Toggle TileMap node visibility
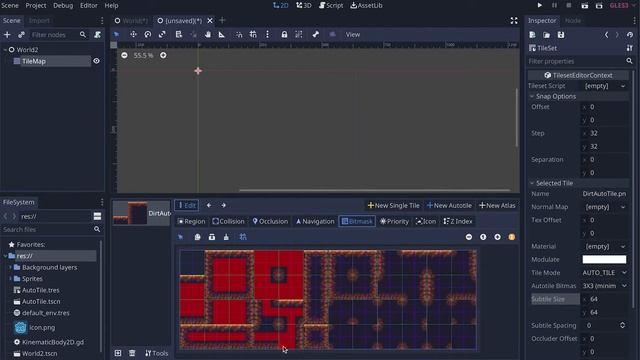Viewport: 640px width, 360px height. pos(96,61)
